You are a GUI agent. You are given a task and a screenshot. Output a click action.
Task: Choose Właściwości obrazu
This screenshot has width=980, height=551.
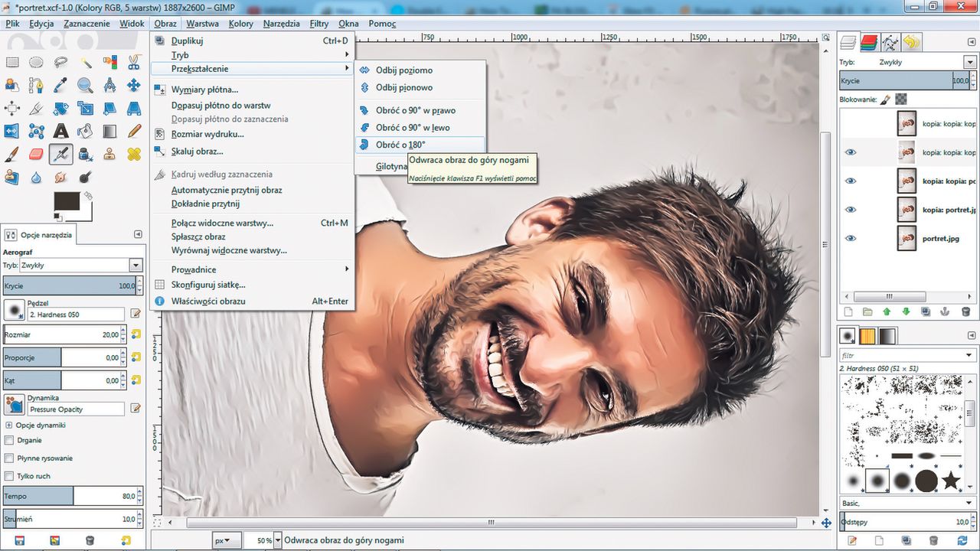[252, 302]
